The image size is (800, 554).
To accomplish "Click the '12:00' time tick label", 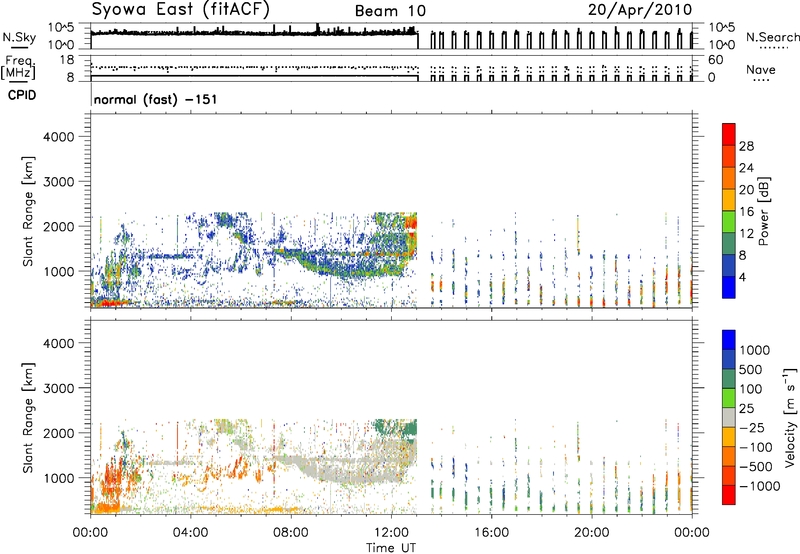I will 391,533.
